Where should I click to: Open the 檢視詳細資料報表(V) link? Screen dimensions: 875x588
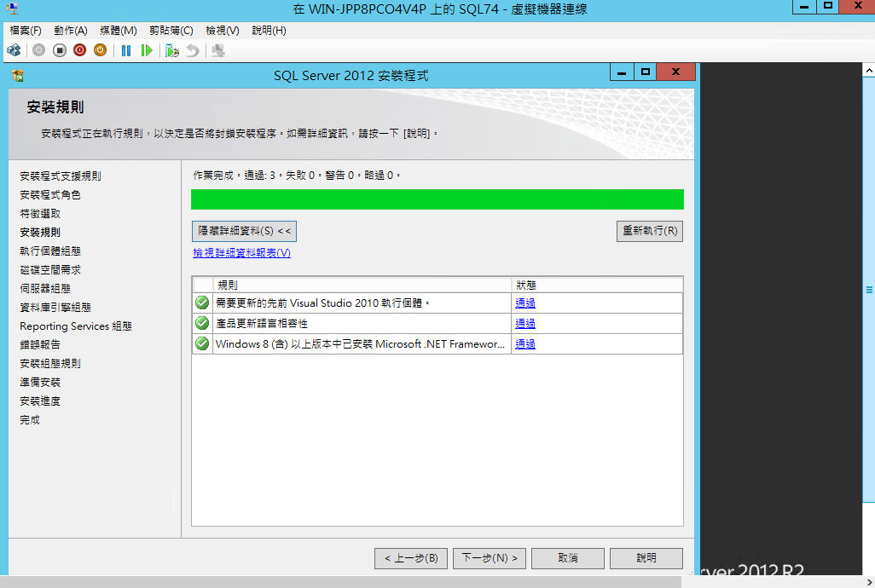click(241, 253)
